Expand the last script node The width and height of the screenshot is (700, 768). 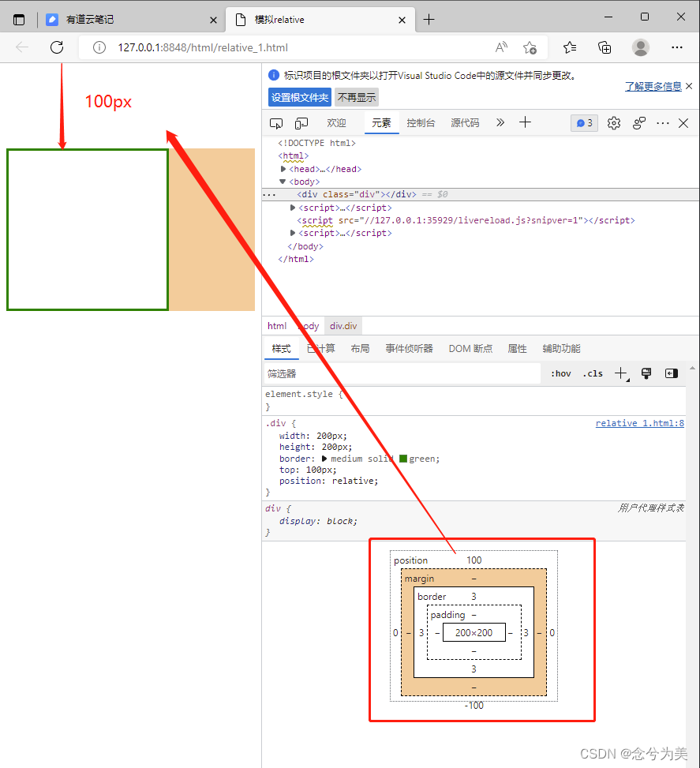(293, 233)
